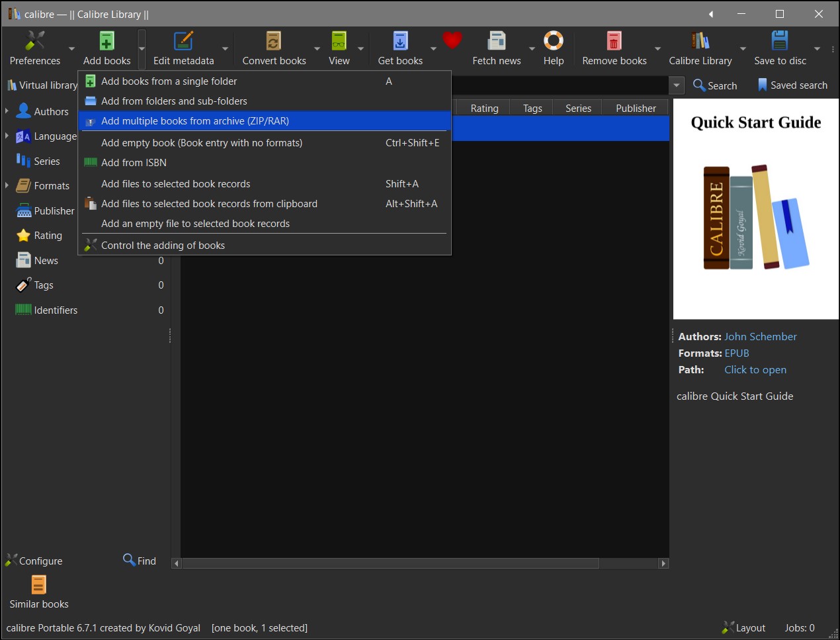Open Edit metadata tool
This screenshot has width=840, height=640.
coord(183,42)
